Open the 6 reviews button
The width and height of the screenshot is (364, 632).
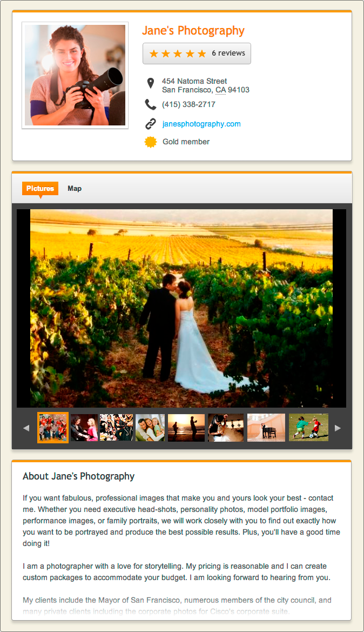(x=197, y=54)
